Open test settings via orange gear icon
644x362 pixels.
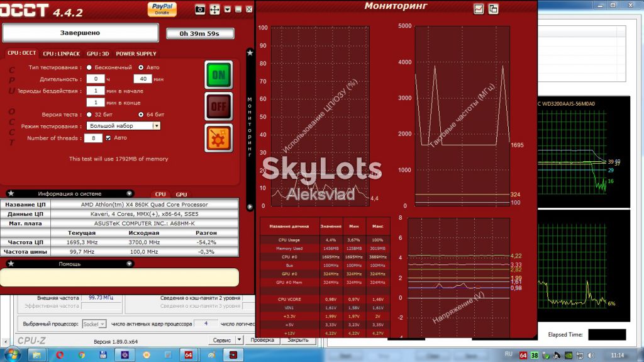click(x=218, y=138)
